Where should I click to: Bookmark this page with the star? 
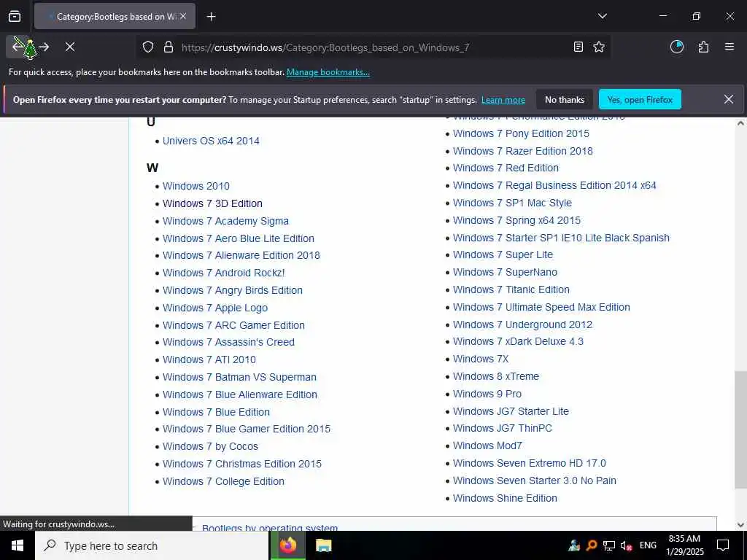(599, 47)
